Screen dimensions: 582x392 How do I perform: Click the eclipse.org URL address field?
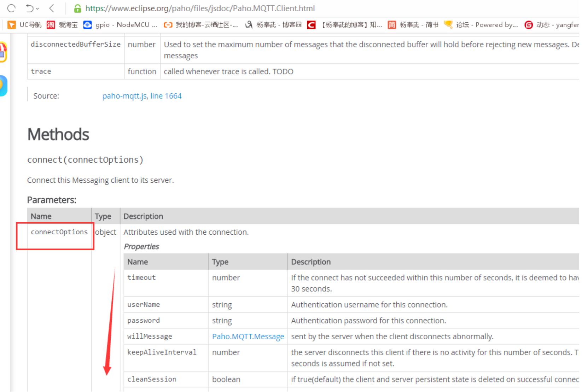[x=200, y=8]
